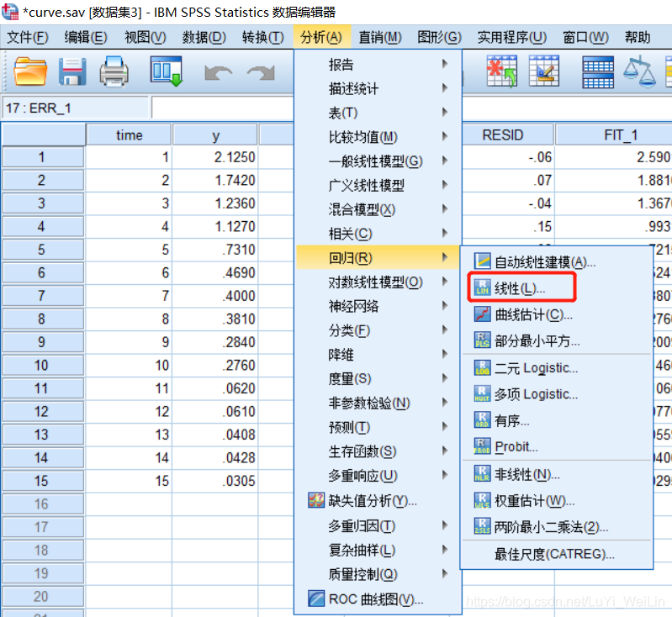Open the 实用程序(U) menu
This screenshot has height=617, width=672.
[x=512, y=37]
